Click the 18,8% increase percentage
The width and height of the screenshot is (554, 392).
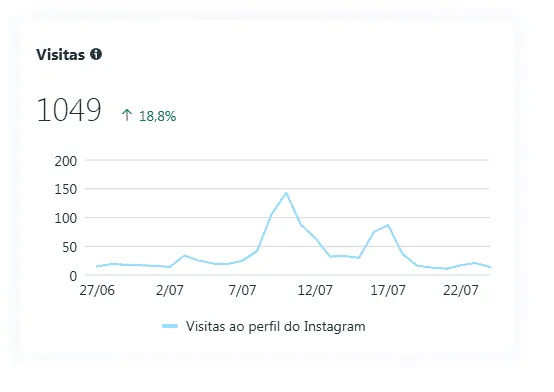pos(158,116)
